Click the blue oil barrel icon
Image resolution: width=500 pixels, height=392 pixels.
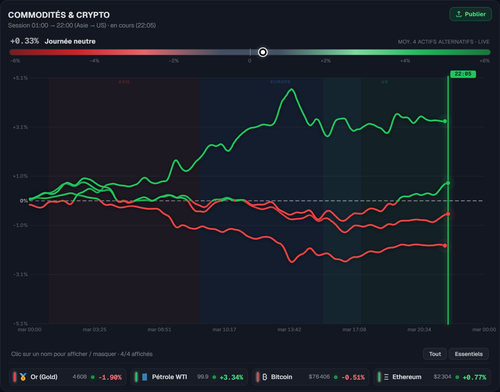click(x=145, y=377)
